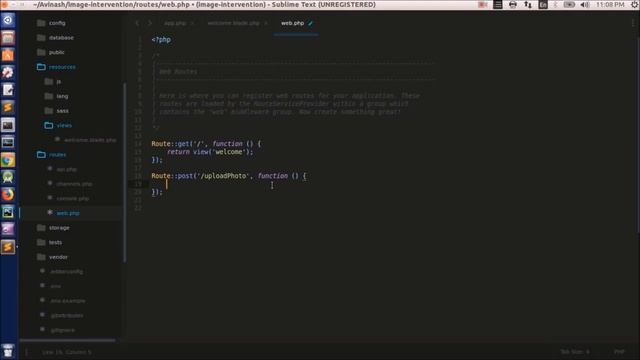Open the network indicator in the top panel

528,4
